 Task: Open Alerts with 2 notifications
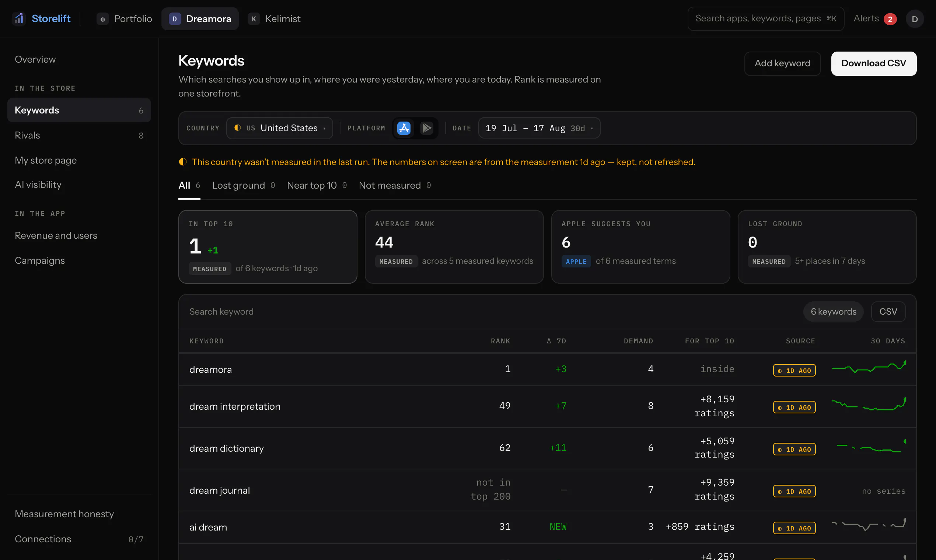pyautogui.click(x=874, y=18)
